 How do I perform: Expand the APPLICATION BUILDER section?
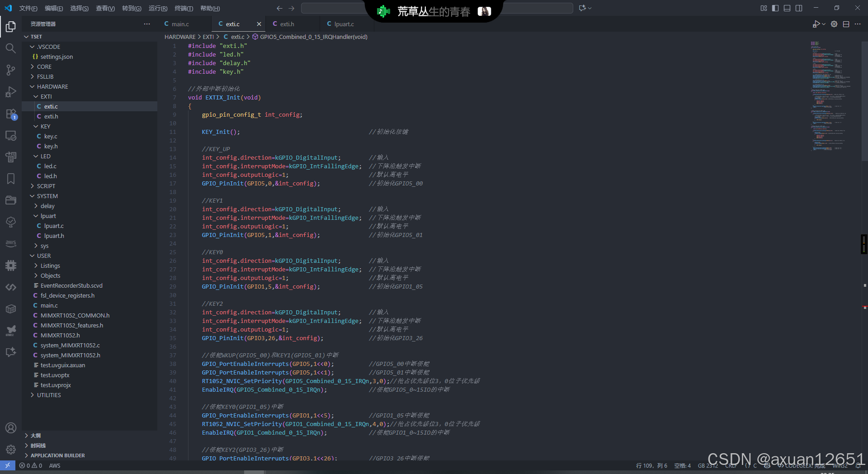pyautogui.click(x=90, y=455)
